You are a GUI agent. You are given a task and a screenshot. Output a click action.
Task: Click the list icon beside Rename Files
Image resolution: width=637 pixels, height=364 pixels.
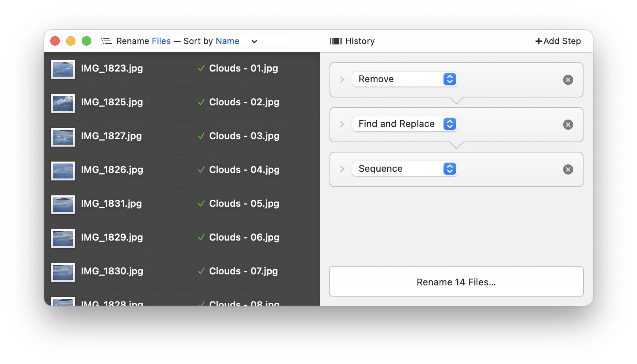(x=106, y=41)
